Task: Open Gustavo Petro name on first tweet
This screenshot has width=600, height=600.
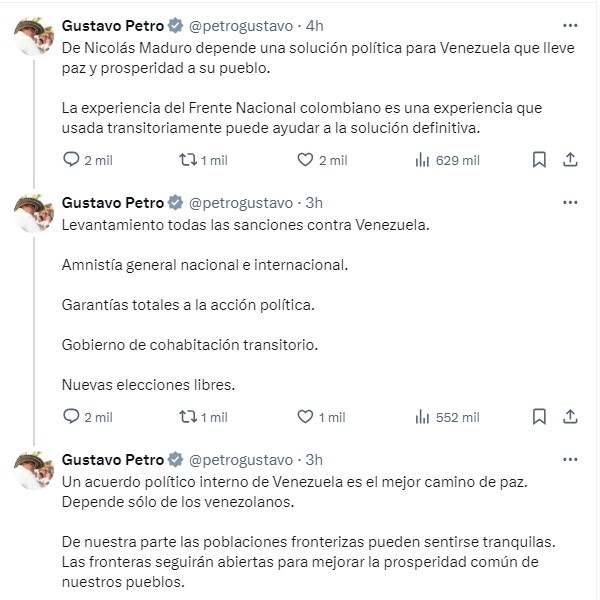Action: tap(113, 26)
